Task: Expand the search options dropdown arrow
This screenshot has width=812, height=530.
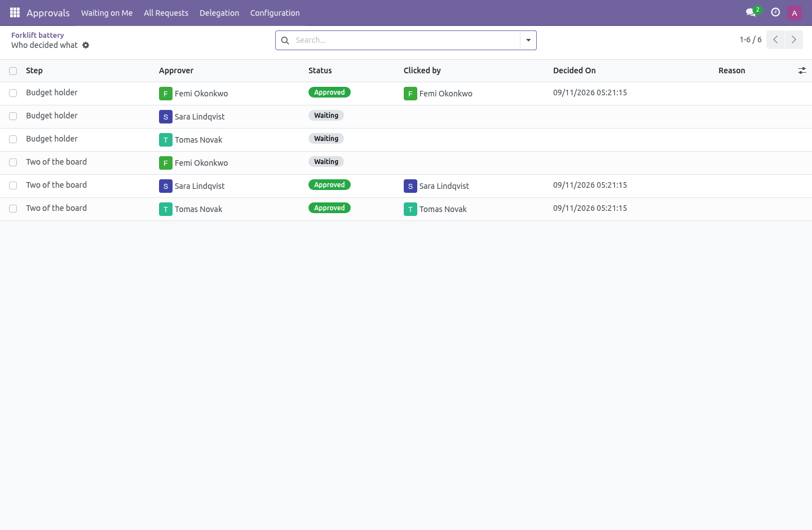Action: [x=528, y=41]
